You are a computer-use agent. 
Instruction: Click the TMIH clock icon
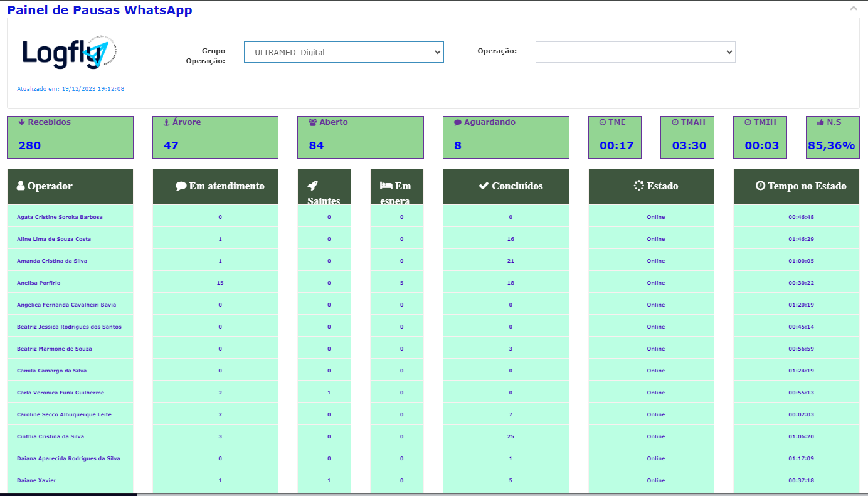pyautogui.click(x=748, y=122)
